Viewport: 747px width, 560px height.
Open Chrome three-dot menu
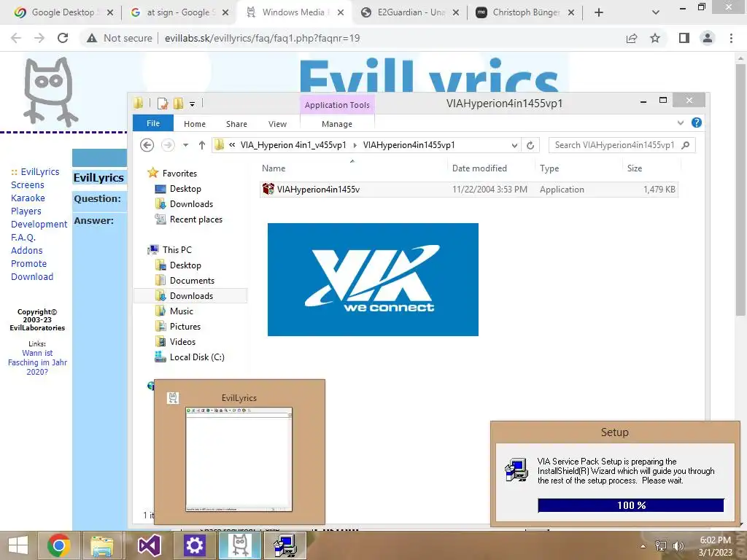pyautogui.click(x=731, y=38)
